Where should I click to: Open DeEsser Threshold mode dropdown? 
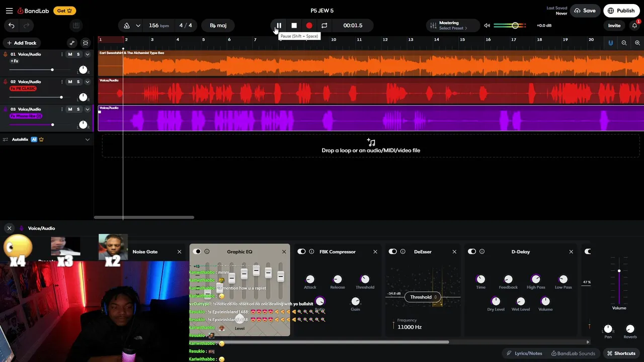point(423,297)
